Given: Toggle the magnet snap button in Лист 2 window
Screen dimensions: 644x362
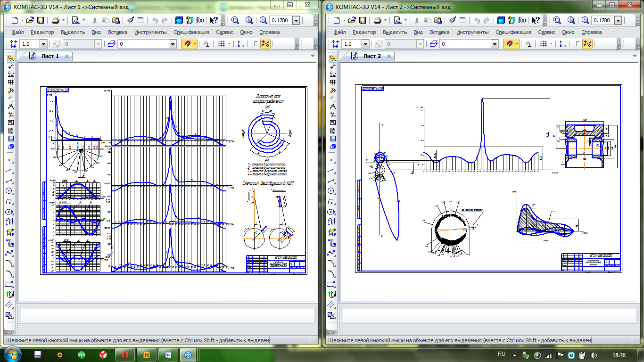Looking at the screenshot, I should pos(510,43).
